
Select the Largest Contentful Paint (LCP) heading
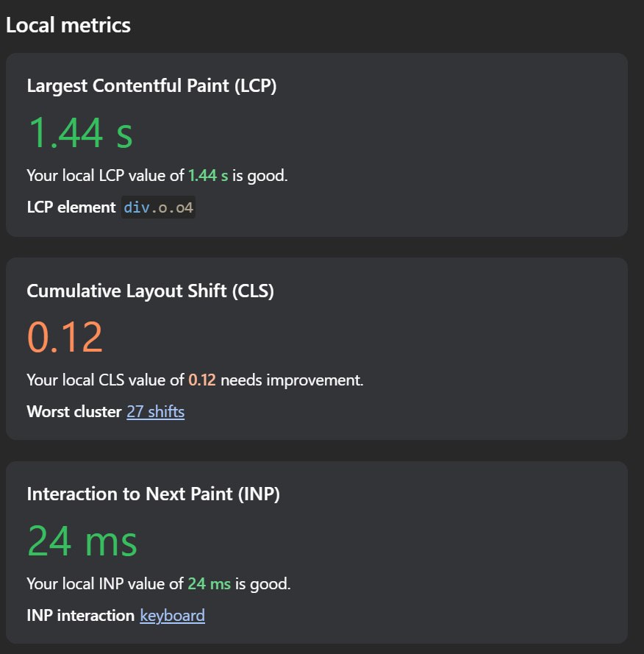(x=151, y=86)
